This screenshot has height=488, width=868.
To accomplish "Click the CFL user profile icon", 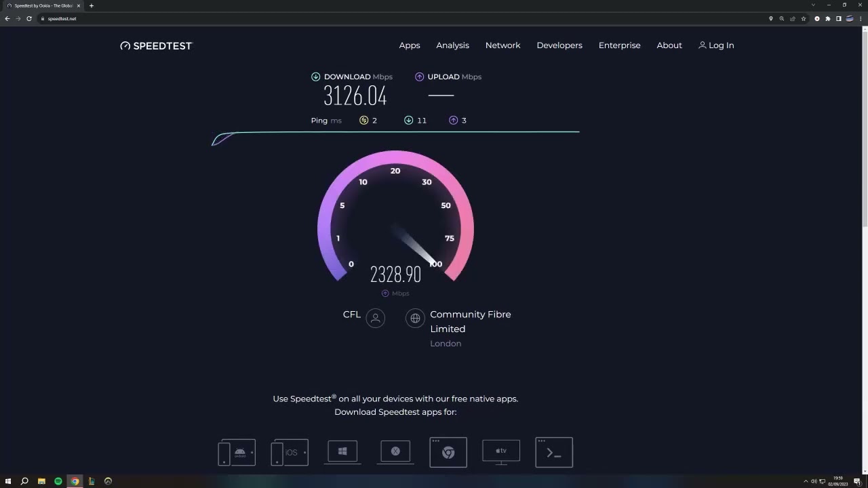I will pyautogui.click(x=375, y=318).
